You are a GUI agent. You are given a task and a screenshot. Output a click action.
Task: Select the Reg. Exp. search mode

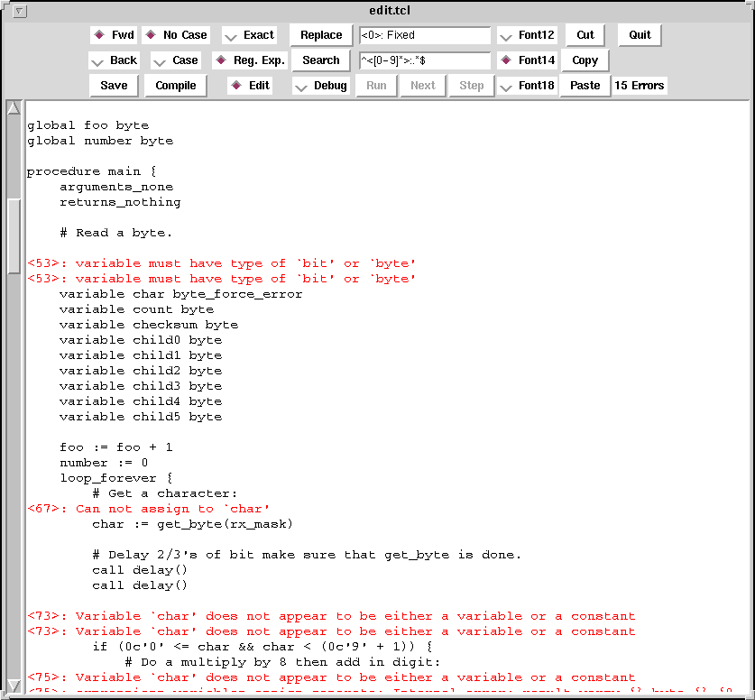[250, 60]
